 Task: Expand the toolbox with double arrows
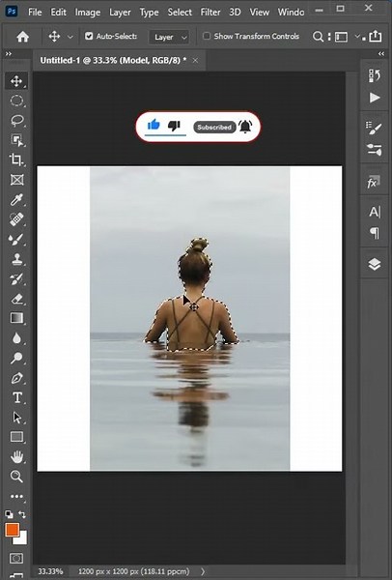[x=8, y=54]
